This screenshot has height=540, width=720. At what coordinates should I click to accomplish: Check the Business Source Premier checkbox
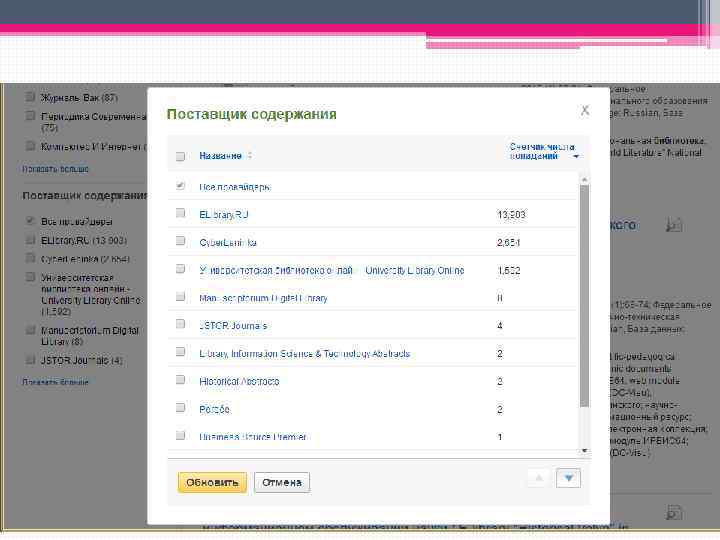(x=180, y=435)
